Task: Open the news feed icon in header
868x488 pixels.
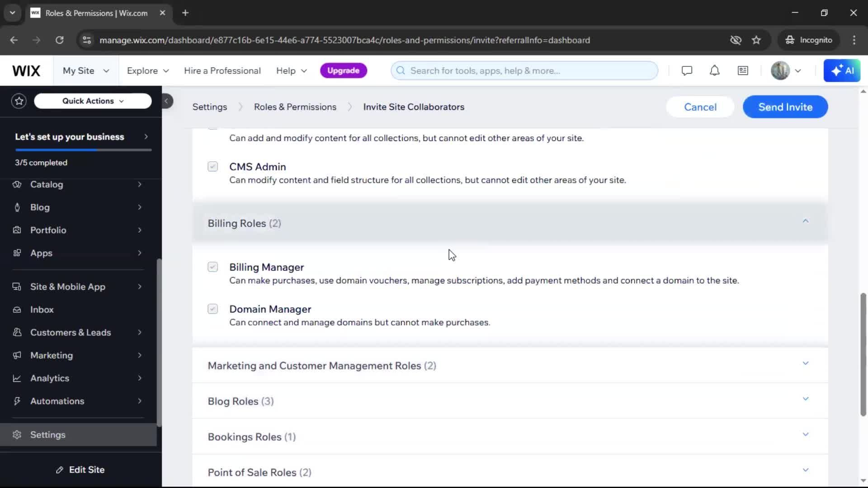Action: (743, 71)
